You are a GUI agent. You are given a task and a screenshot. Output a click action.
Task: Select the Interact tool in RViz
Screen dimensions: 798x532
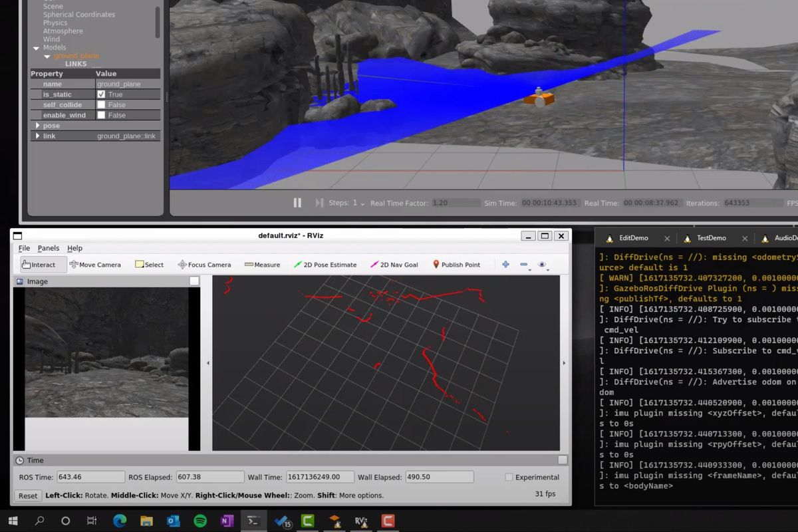[x=41, y=264]
